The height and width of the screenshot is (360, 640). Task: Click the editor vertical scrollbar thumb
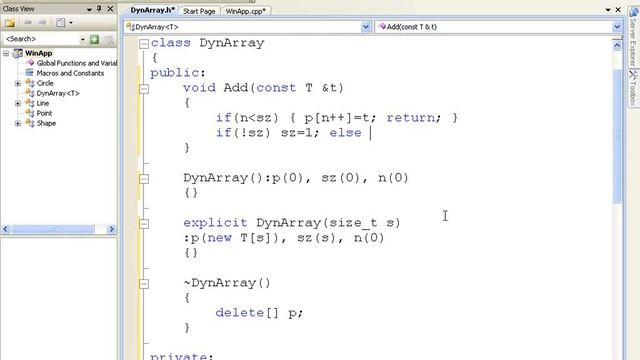coord(617,136)
